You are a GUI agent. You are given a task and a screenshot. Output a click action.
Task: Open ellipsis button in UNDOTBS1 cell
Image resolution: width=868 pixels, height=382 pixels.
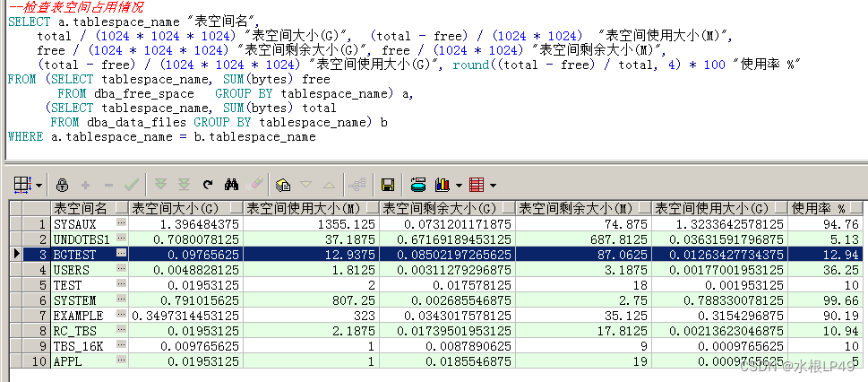tap(121, 239)
